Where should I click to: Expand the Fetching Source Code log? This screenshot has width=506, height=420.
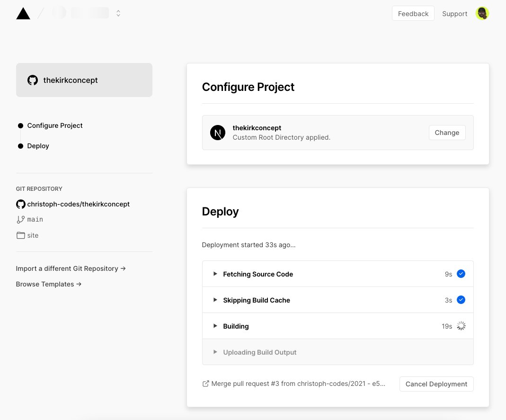pyautogui.click(x=215, y=274)
